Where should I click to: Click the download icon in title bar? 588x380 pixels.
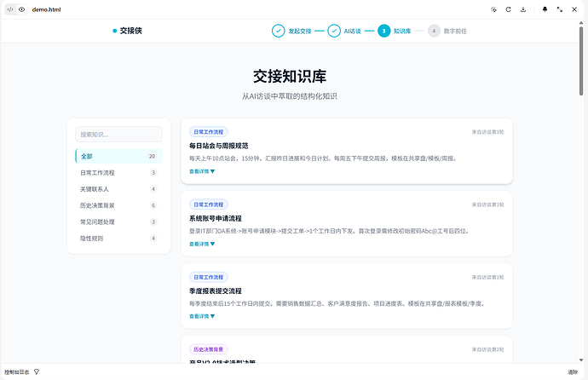tap(523, 9)
